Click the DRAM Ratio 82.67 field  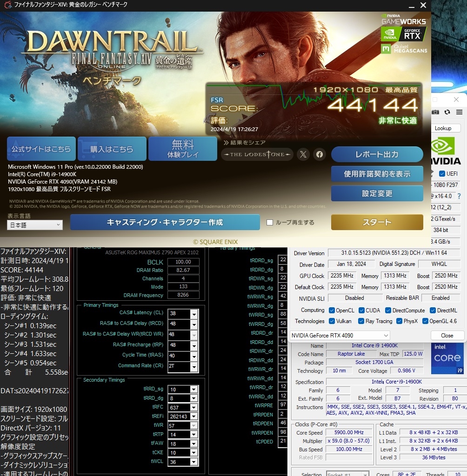coord(183,270)
